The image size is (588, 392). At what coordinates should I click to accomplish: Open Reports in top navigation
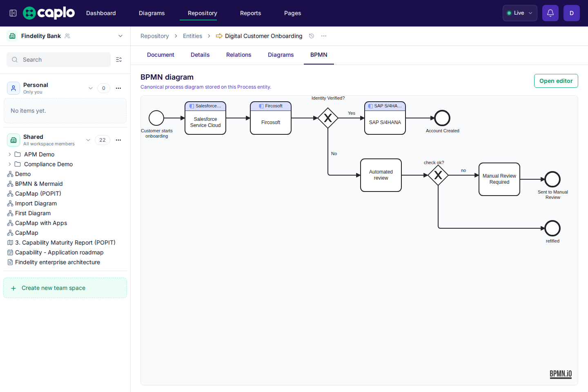pyautogui.click(x=251, y=13)
